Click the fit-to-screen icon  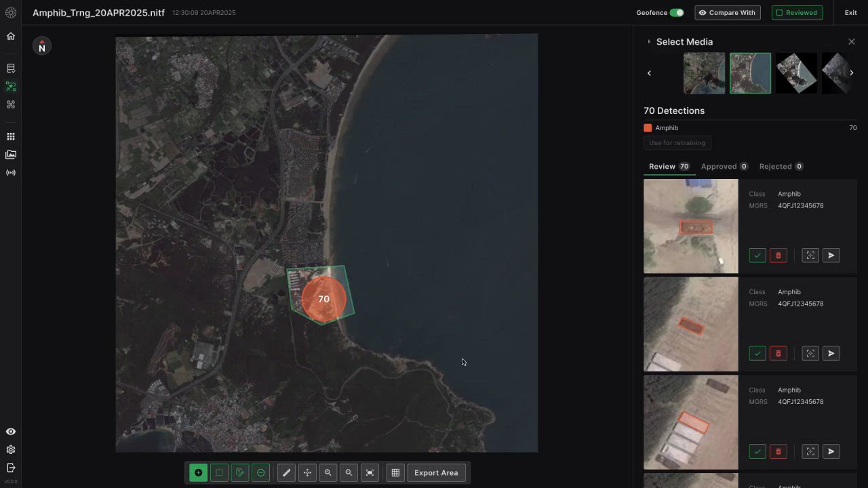click(370, 473)
